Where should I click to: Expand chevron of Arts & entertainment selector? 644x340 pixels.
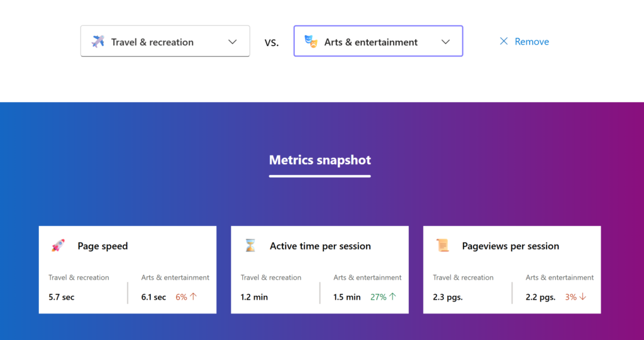445,42
